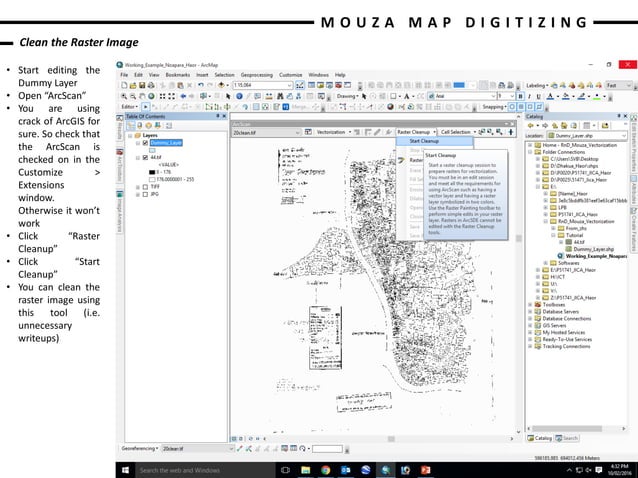Viewport: 638px width, 478px height.
Task: Click the Edit Tool arrow icon
Action: click(x=146, y=105)
